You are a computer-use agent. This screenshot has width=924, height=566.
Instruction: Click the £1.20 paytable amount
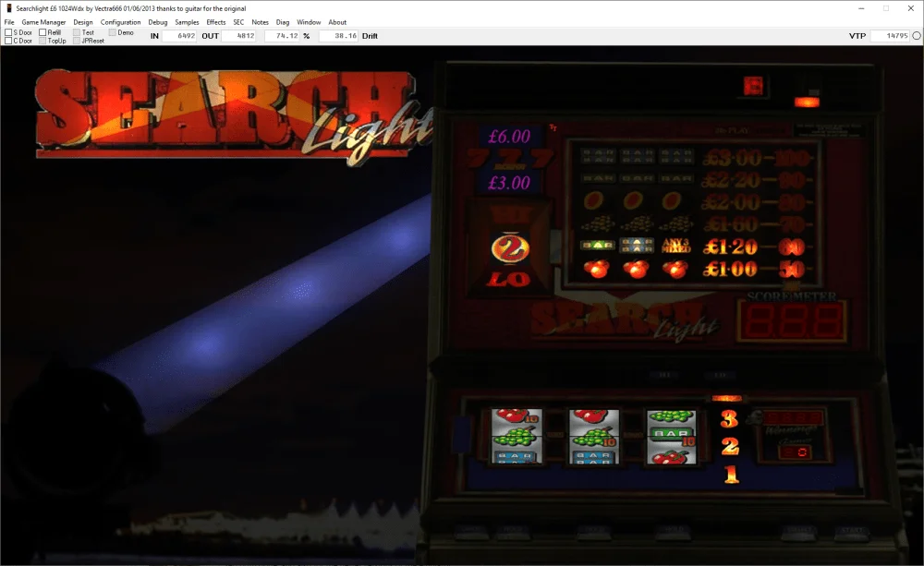point(730,247)
